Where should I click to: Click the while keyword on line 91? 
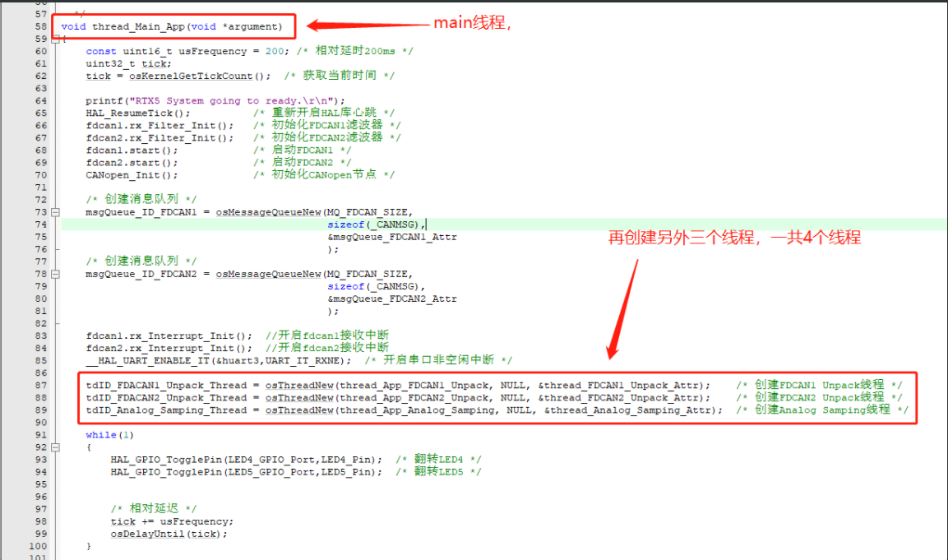point(99,434)
